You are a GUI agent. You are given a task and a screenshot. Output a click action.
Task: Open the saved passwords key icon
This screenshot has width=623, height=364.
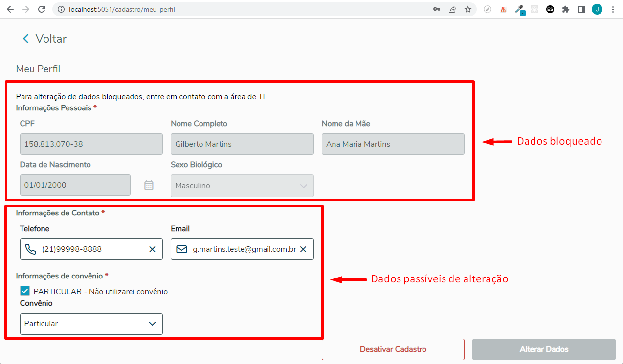pos(437,9)
